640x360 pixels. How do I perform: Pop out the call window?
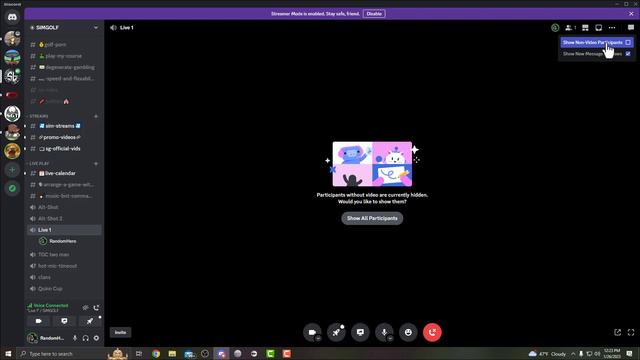[x=618, y=332]
